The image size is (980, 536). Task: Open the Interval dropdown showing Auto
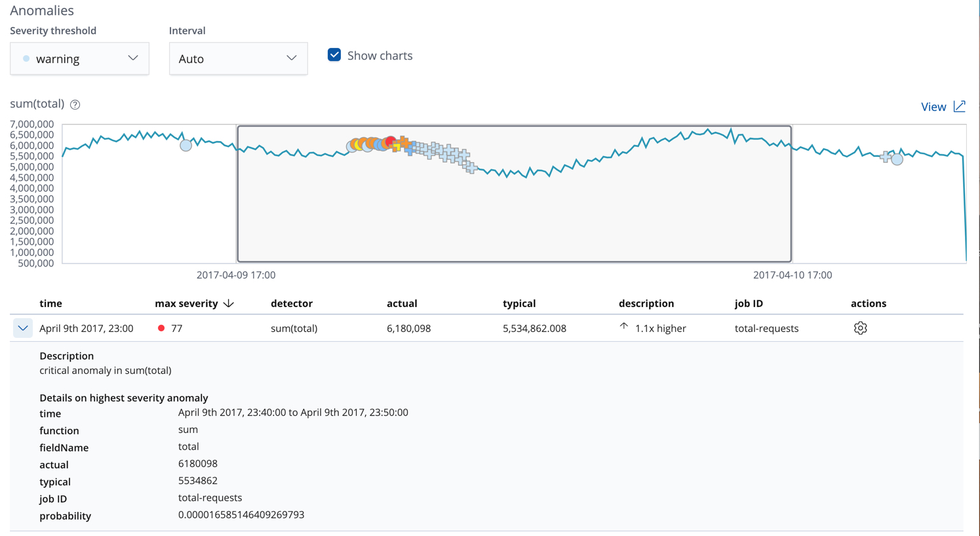[x=238, y=58]
